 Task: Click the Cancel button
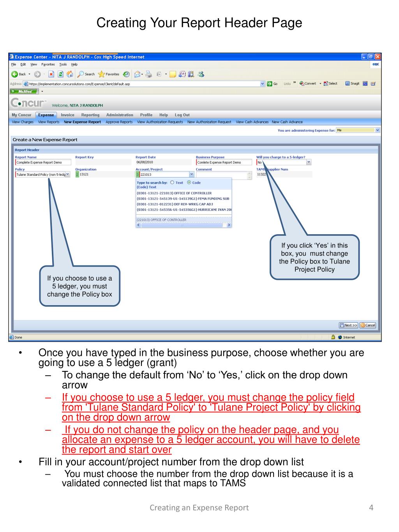[x=368, y=325]
